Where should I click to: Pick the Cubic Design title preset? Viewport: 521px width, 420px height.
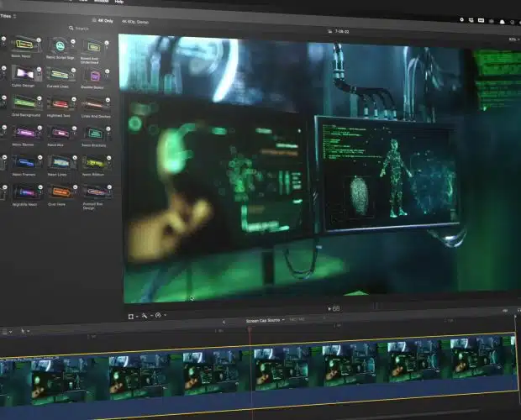point(26,74)
